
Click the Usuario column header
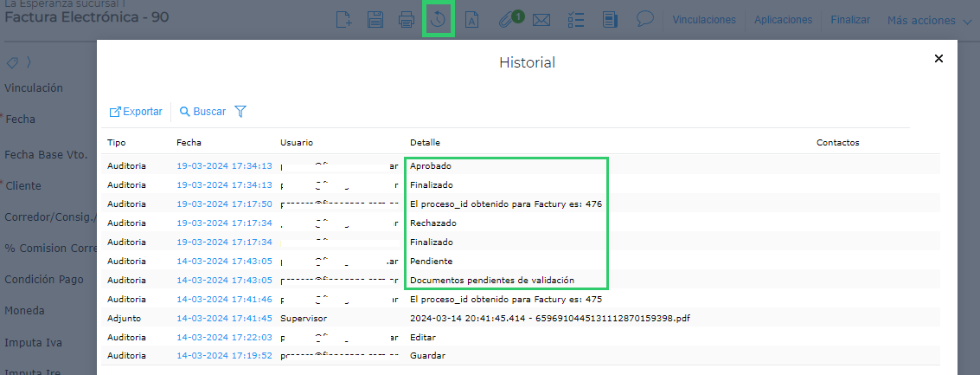pyautogui.click(x=297, y=143)
